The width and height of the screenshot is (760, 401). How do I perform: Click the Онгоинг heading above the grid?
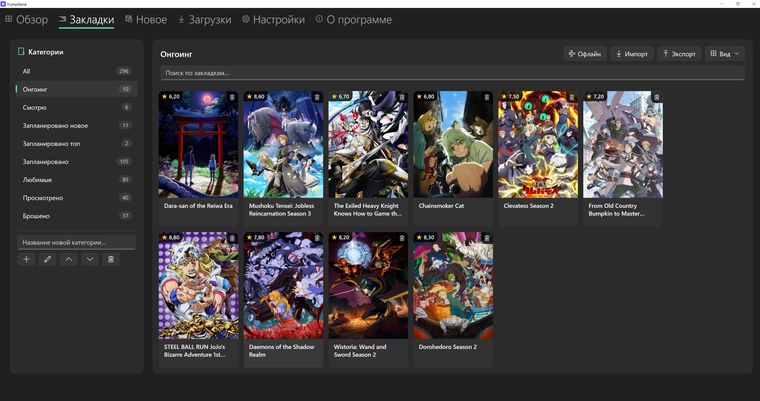176,54
